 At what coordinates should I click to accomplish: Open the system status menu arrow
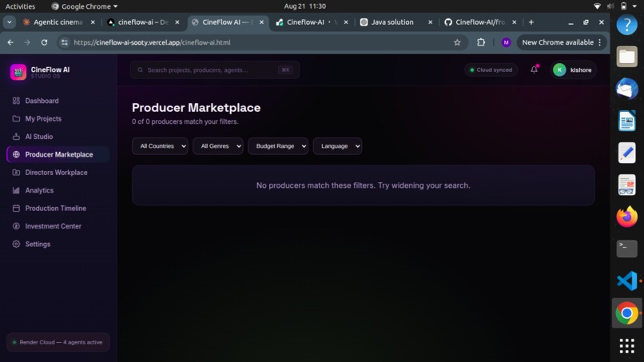[x=634, y=6]
